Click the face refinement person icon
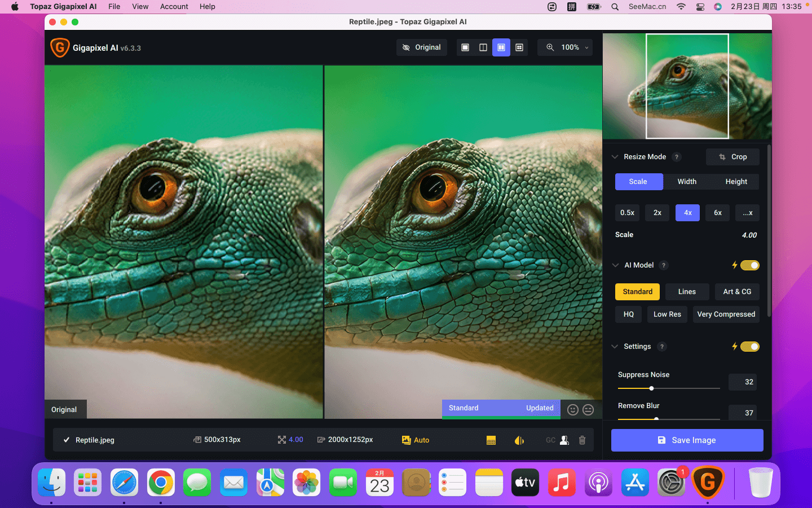This screenshot has width=812, height=508. pos(564,440)
